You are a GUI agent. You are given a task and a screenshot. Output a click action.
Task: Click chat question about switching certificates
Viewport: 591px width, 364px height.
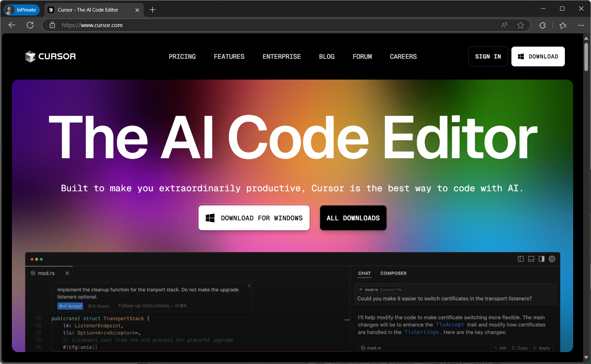click(444, 299)
